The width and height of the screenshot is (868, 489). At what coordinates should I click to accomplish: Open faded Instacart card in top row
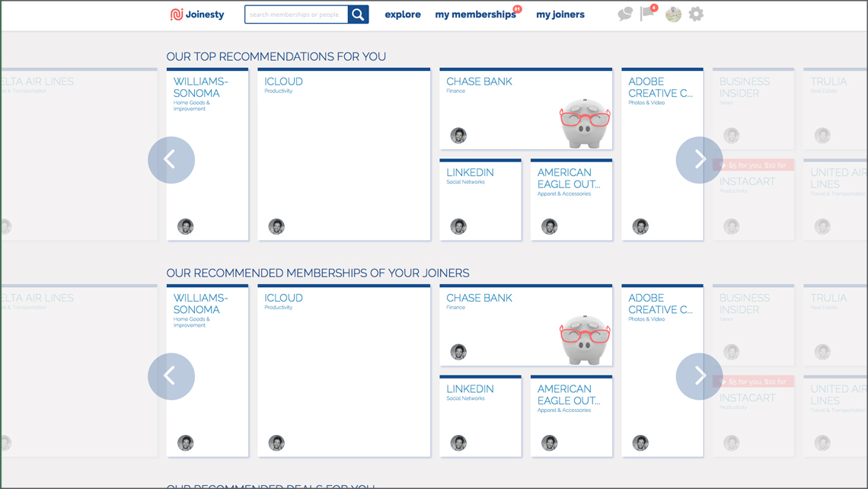pos(754,200)
